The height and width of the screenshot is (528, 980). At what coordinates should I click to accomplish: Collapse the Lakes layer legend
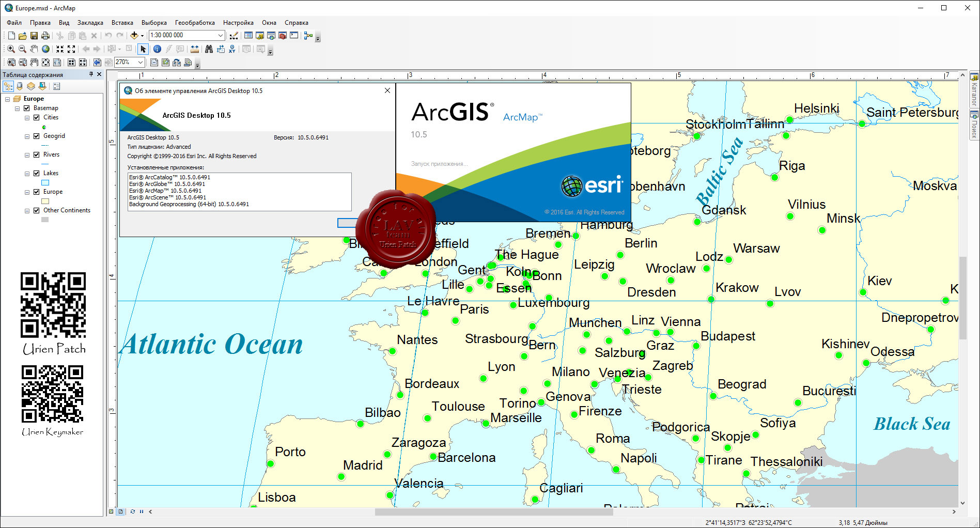(x=27, y=174)
